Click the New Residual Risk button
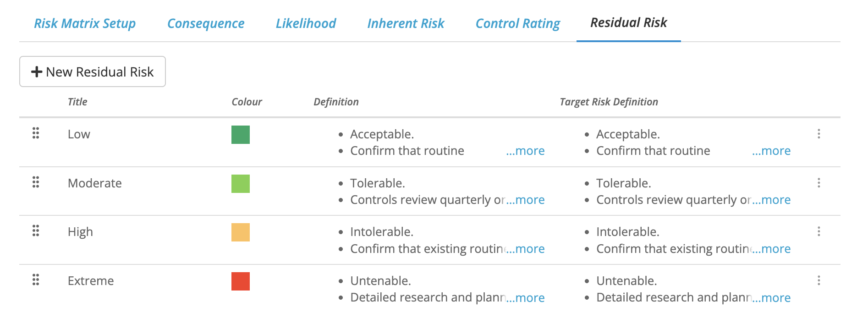The height and width of the screenshot is (329, 868). 92,71
